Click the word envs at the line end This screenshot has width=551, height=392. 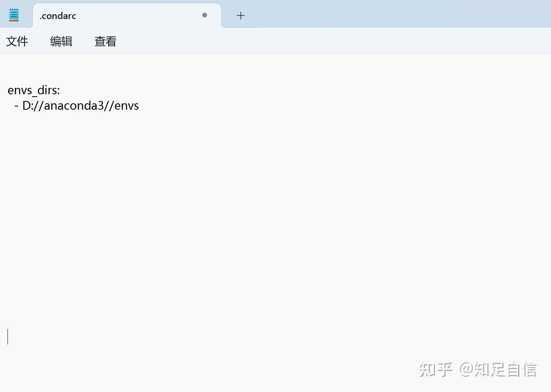point(128,105)
